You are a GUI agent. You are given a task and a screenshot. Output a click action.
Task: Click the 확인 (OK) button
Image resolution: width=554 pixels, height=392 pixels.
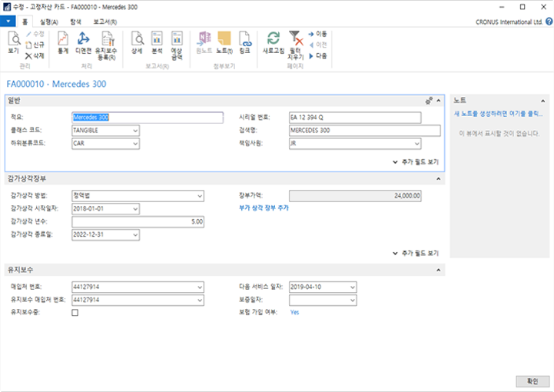(532, 381)
